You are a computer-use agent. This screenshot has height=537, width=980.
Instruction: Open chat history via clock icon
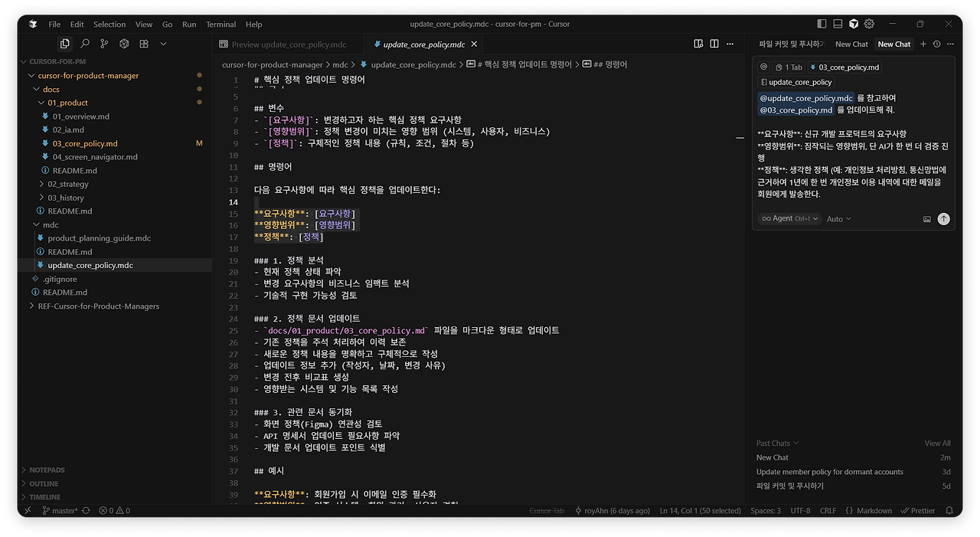pyautogui.click(x=936, y=44)
